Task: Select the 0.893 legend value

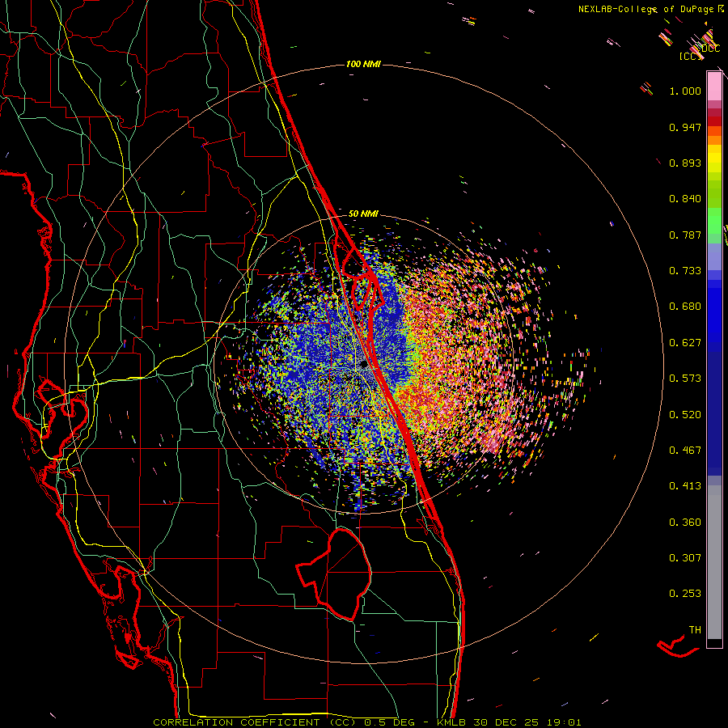Action: pos(685,163)
